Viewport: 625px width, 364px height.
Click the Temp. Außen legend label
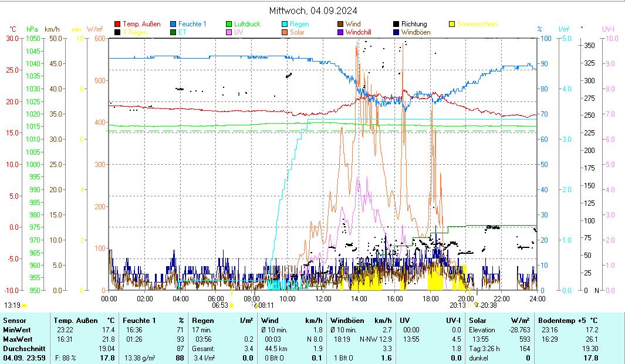click(141, 24)
